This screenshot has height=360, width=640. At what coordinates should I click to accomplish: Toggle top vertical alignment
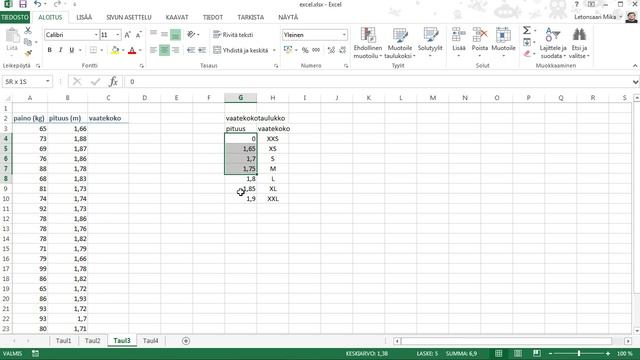(153, 35)
